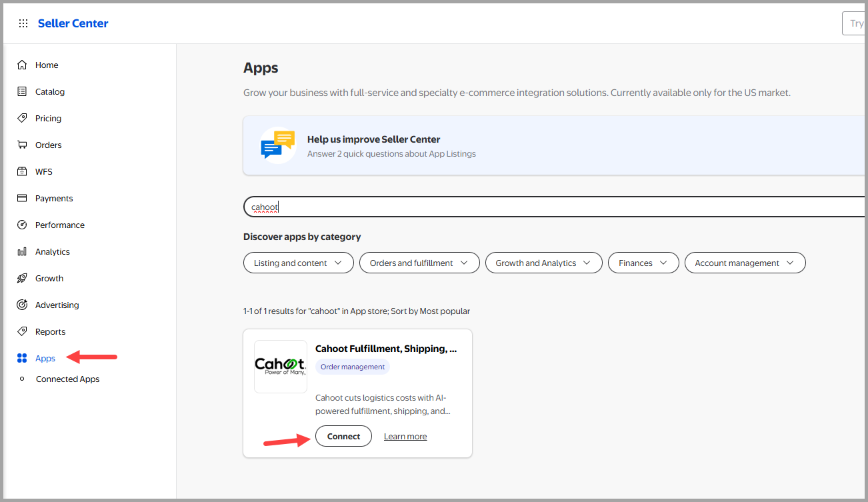Image resolution: width=868 pixels, height=502 pixels.
Task: Select Apps in the sidebar
Action: click(x=45, y=358)
